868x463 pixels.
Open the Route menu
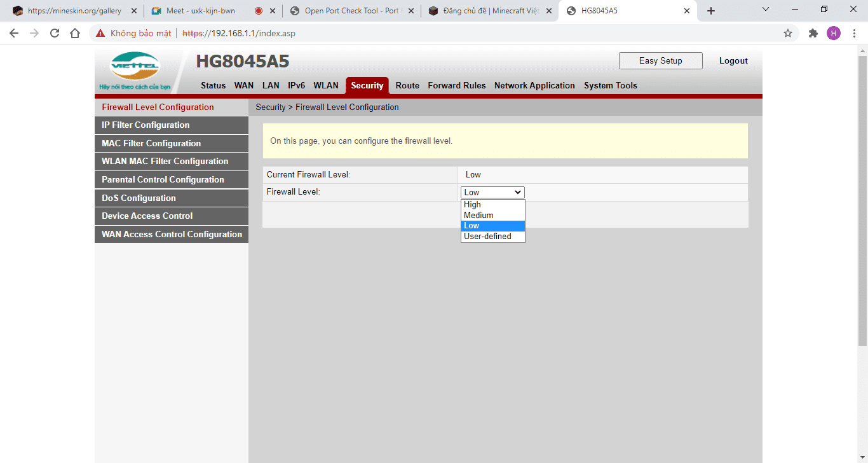click(x=407, y=85)
